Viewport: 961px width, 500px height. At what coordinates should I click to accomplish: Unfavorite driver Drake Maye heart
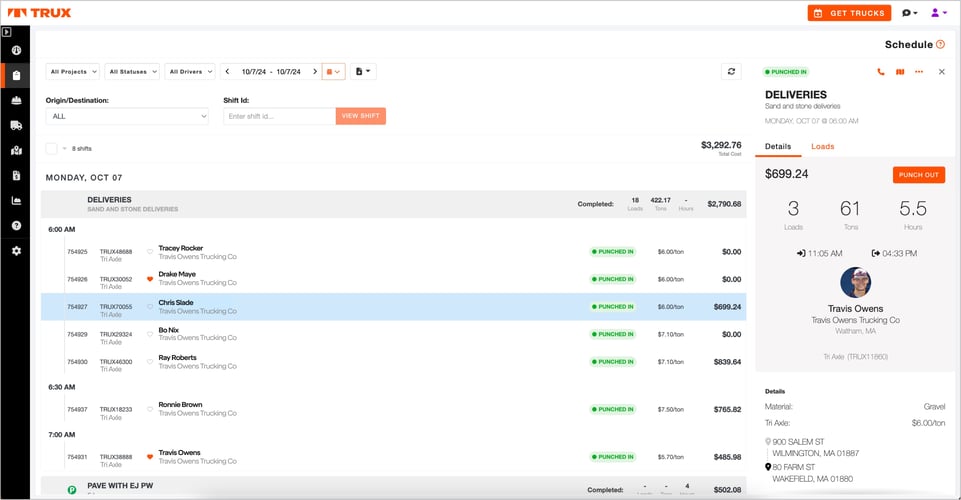[150, 279]
